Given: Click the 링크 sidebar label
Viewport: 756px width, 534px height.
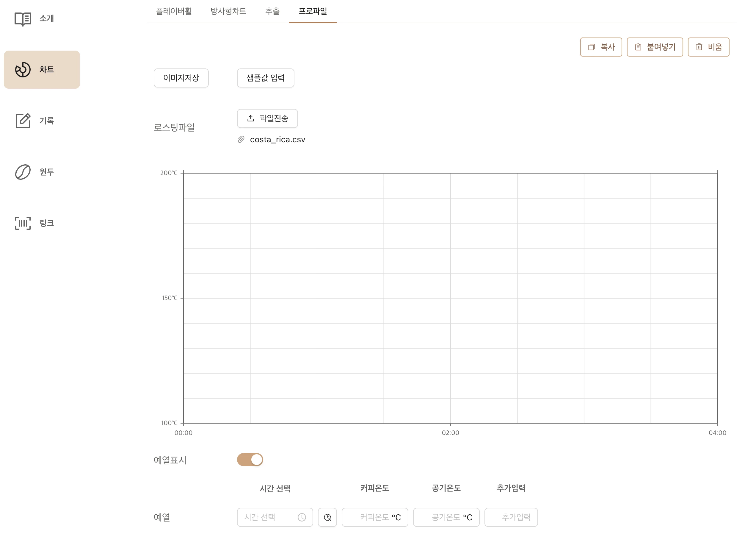Looking at the screenshot, I should (x=47, y=223).
